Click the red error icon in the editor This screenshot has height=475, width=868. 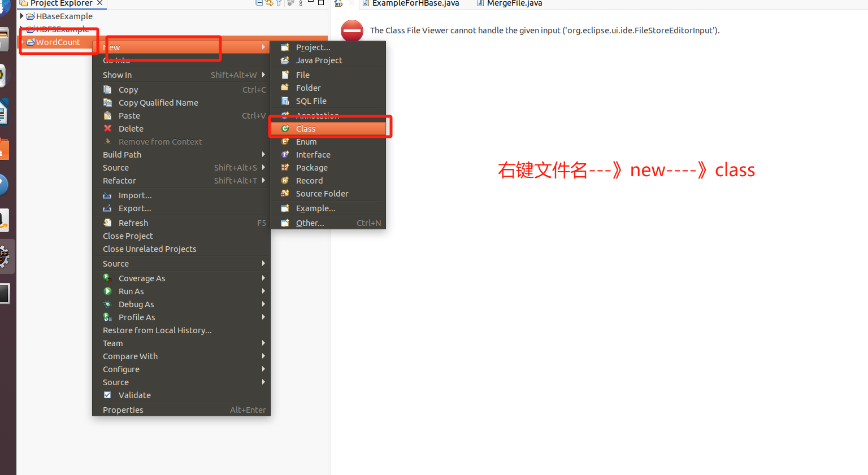[352, 30]
